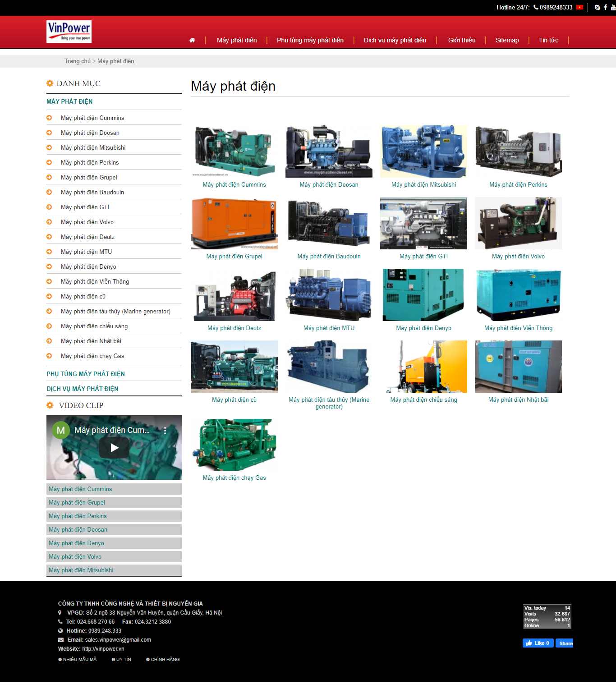Play the Máy phát điện Cummins video
The image size is (616, 689).
114,447
